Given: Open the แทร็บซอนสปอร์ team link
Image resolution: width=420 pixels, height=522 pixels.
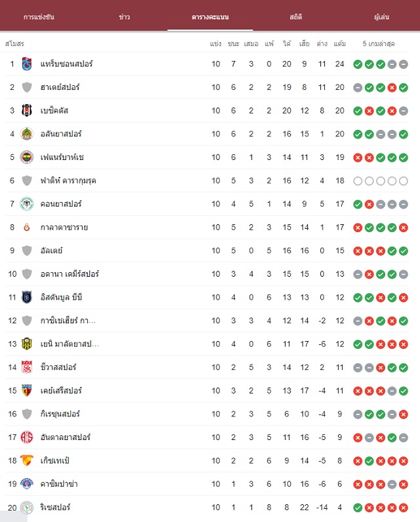Looking at the screenshot, I should coord(67,64).
